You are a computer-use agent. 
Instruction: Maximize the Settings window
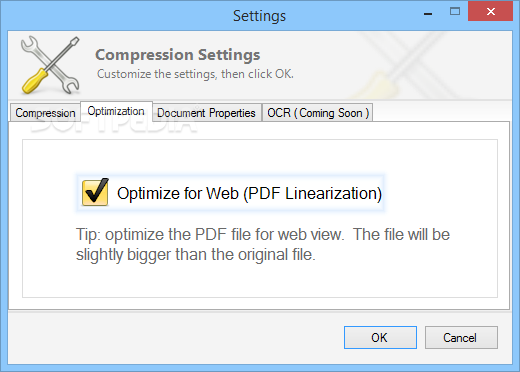point(455,12)
